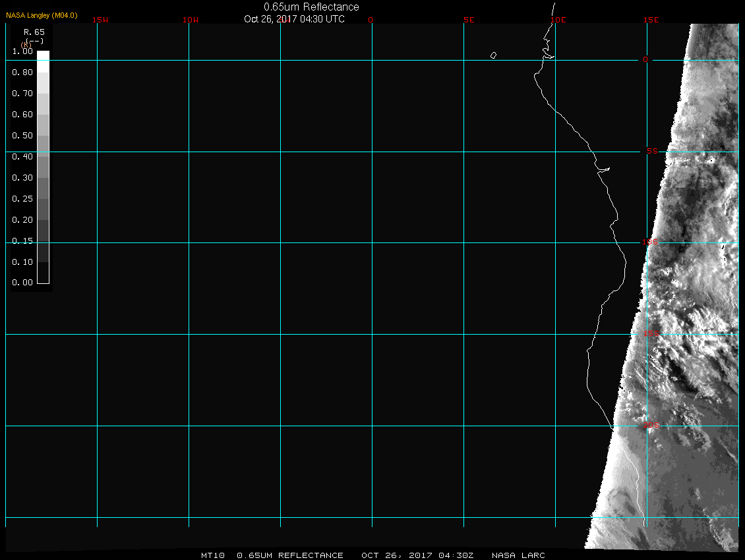Select the 0.50 color scale value
Image resolution: width=745 pixels, height=560 pixels.
click(x=22, y=135)
